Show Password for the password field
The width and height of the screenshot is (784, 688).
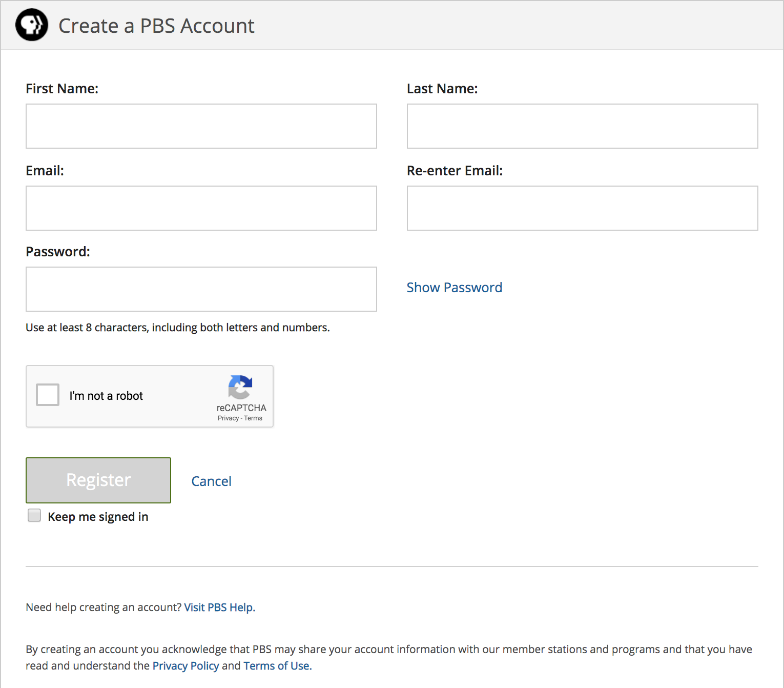coord(454,288)
